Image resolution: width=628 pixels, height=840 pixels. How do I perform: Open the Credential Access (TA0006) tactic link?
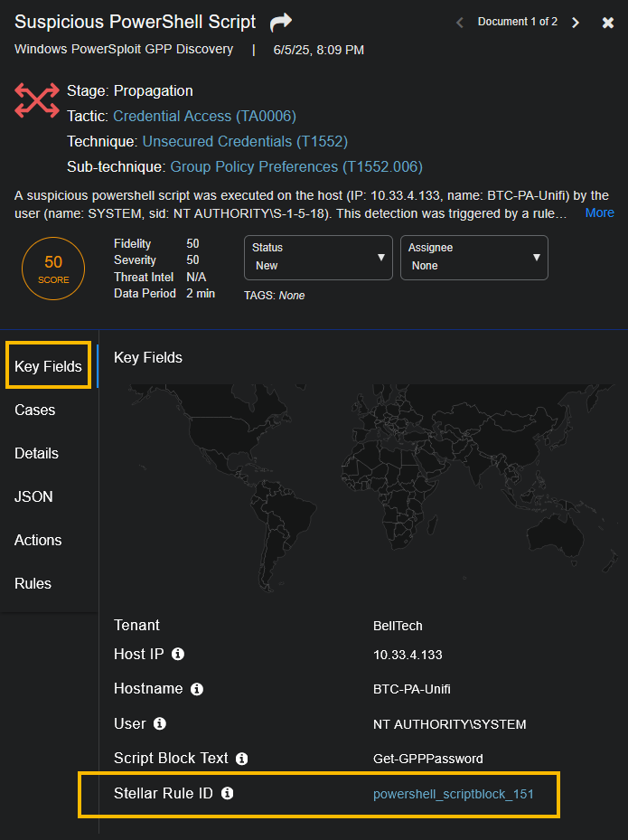point(204,116)
